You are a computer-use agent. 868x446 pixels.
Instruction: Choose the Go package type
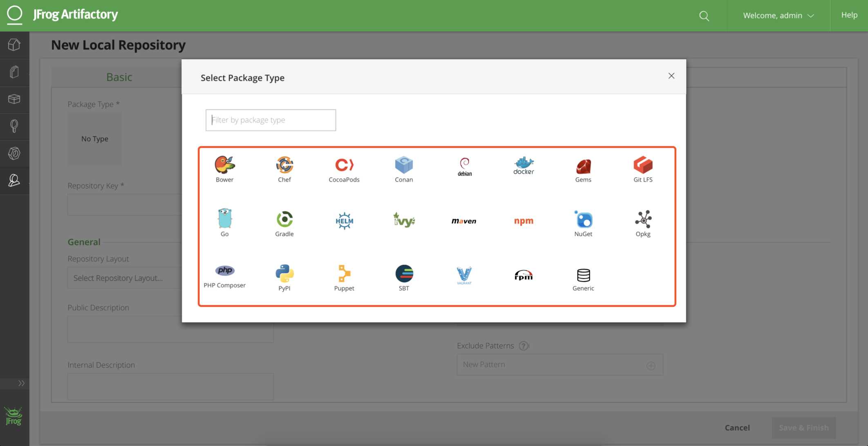(x=224, y=223)
